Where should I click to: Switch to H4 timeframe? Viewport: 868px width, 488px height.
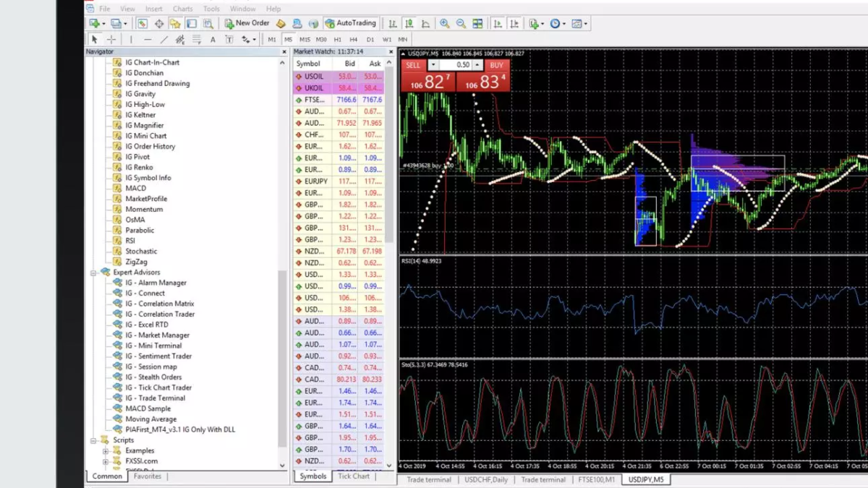point(354,39)
